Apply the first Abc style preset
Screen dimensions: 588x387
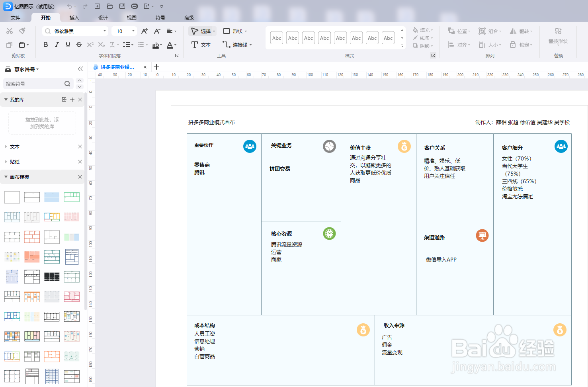tap(277, 38)
